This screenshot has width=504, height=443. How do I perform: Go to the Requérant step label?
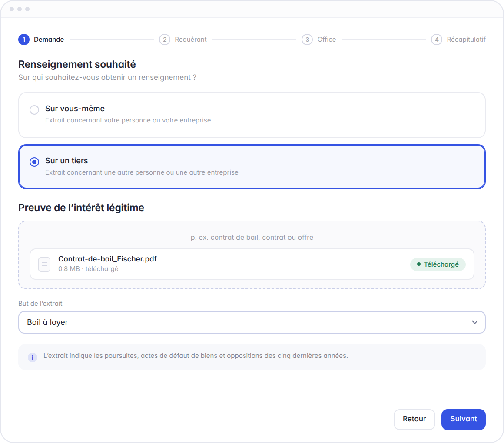click(191, 40)
